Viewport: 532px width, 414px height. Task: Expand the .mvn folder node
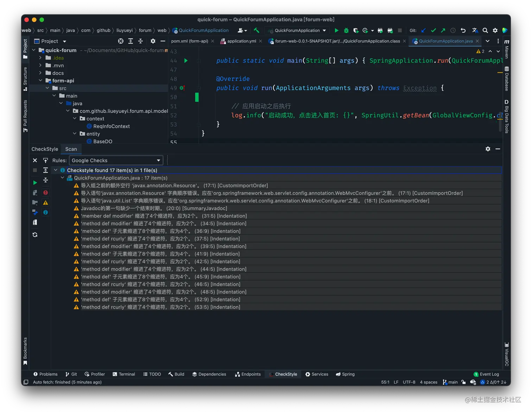click(40, 65)
